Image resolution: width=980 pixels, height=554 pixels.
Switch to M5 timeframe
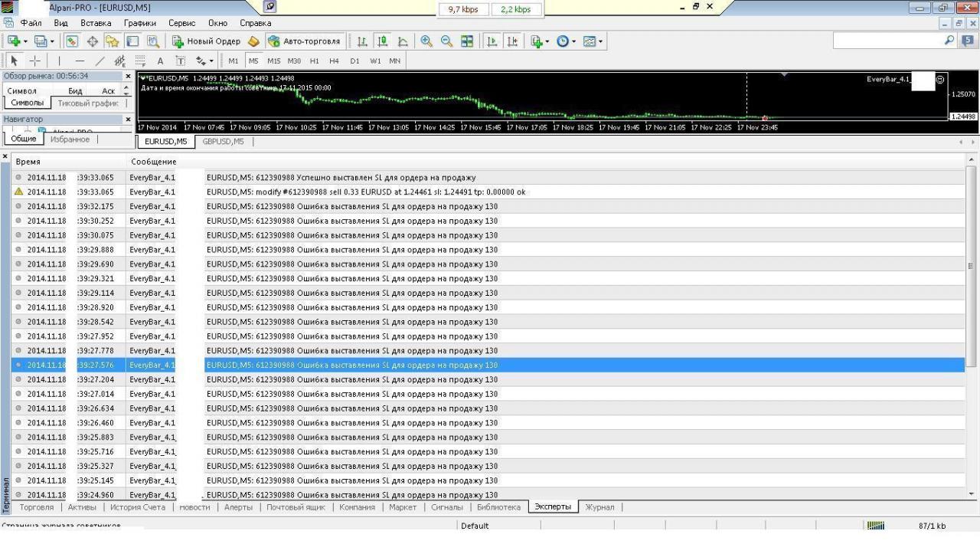click(x=253, y=61)
